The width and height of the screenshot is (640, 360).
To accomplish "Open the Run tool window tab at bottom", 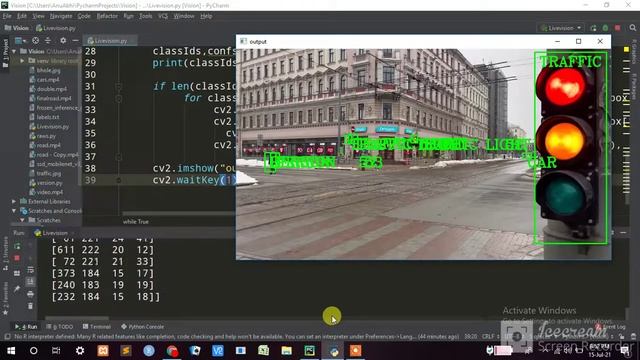I will point(26,327).
